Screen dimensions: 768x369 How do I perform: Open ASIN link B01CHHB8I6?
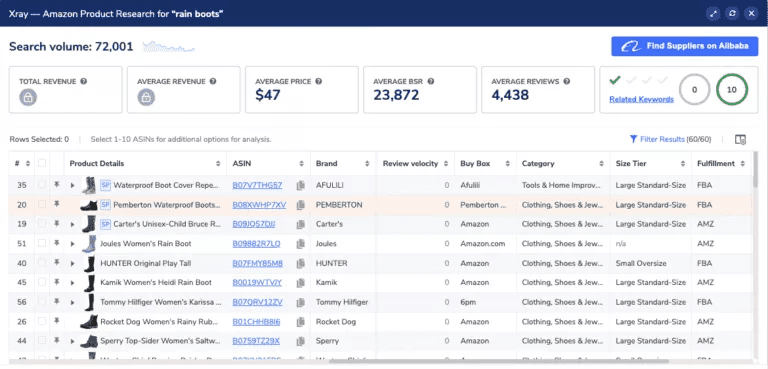tap(256, 322)
